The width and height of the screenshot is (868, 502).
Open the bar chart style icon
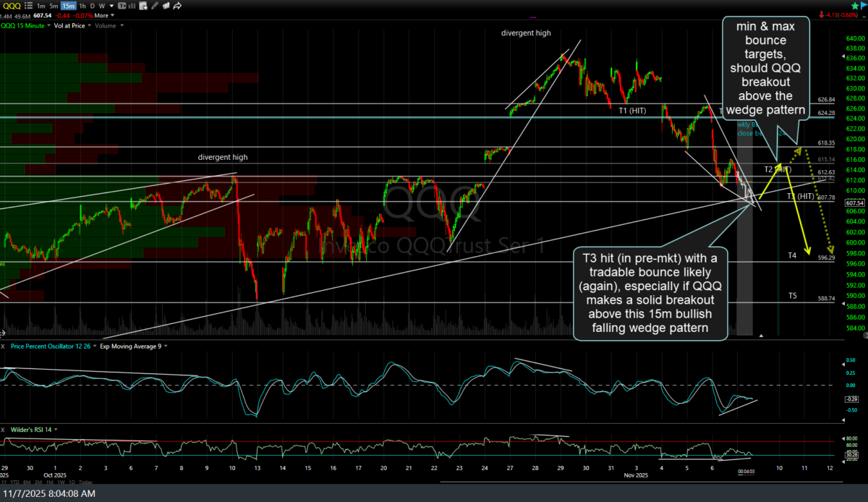pyautogui.click(x=132, y=6)
